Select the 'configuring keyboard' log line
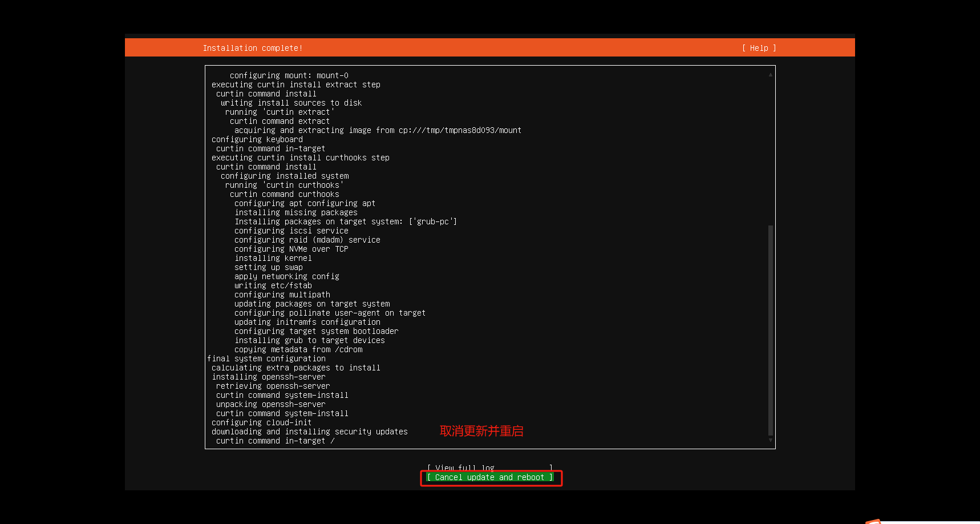The width and height of the screenshot is (980, 524). (257, 139)
